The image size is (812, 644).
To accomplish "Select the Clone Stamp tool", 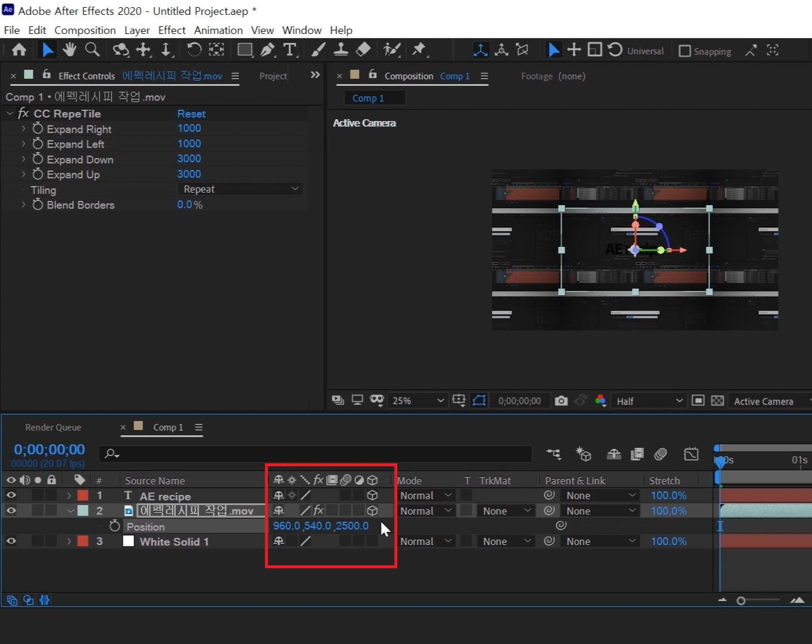I will click(x=341, y=50).
